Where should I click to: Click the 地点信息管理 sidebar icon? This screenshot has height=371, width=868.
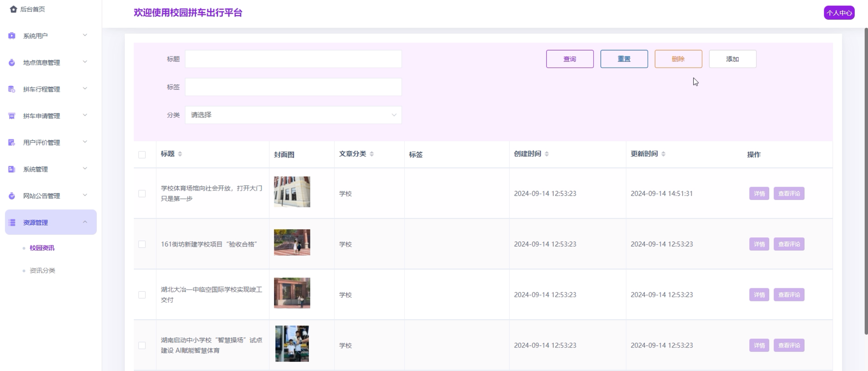coord(12,62)
